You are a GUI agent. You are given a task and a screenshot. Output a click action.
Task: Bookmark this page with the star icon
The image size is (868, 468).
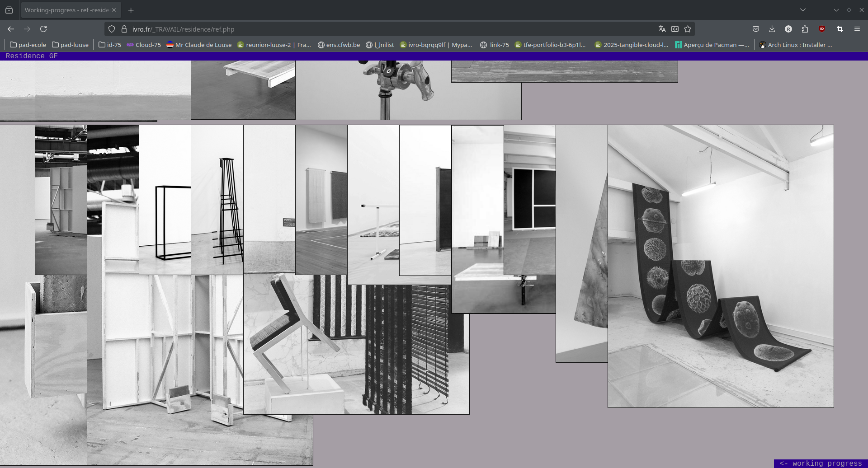pyautogui.click(x=688, y=29)
